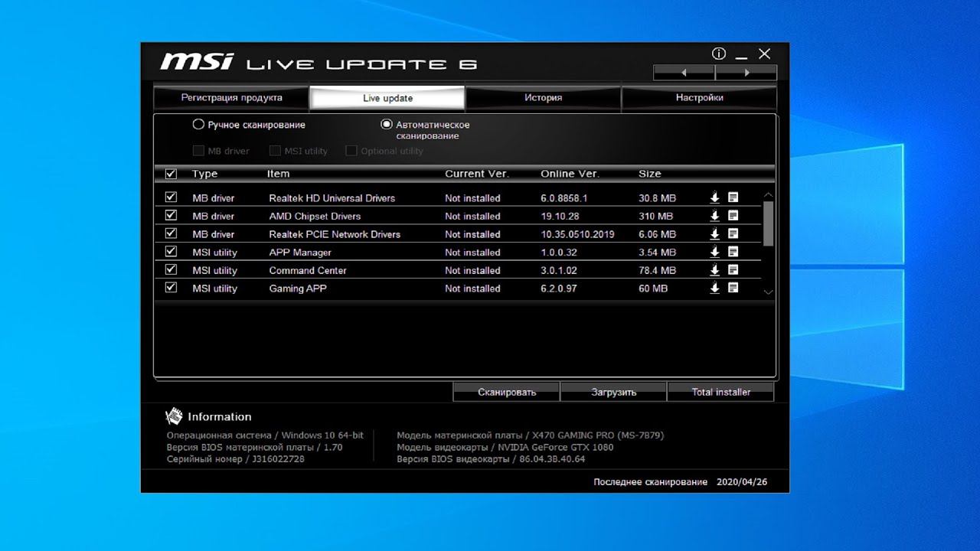Click the Загрузить button

614,392
